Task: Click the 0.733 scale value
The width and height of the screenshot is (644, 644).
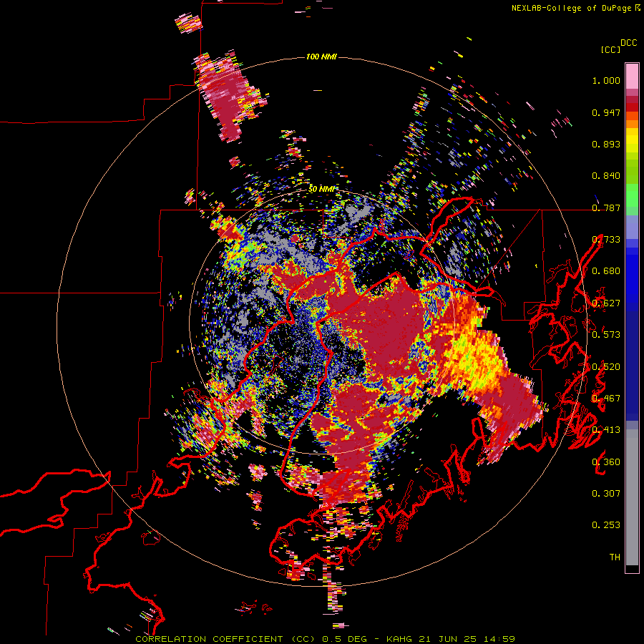Action: [606, 240]
